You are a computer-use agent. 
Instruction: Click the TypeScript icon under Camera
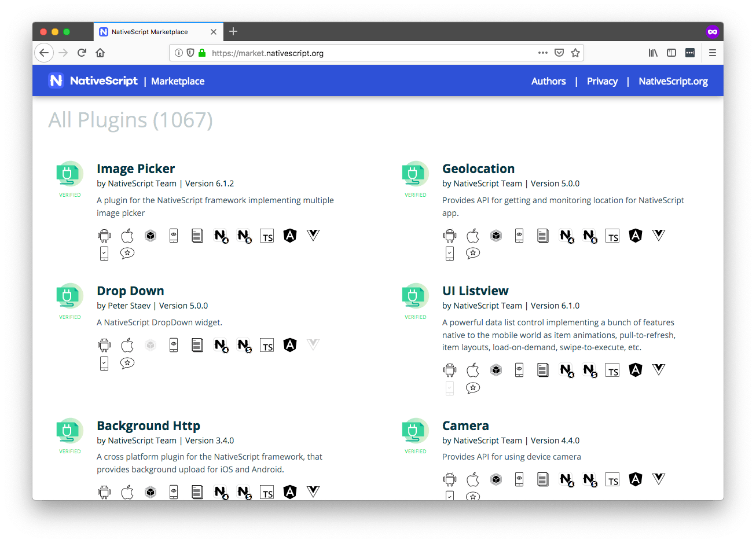tap(612, 480)
